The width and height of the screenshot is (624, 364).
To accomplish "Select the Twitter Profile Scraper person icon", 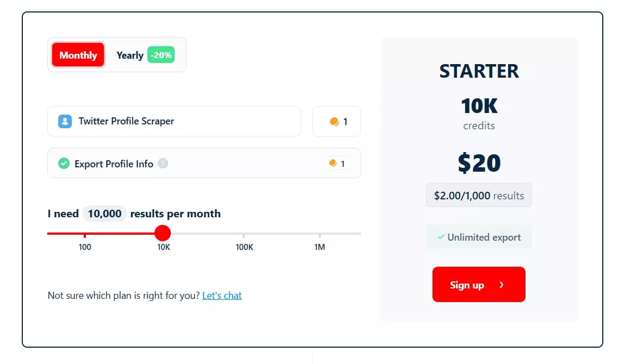I will point(65,121).
